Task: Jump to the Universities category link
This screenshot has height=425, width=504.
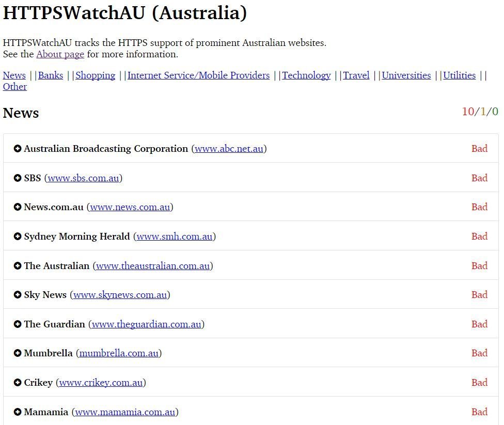Action: (x=406, y=75)
